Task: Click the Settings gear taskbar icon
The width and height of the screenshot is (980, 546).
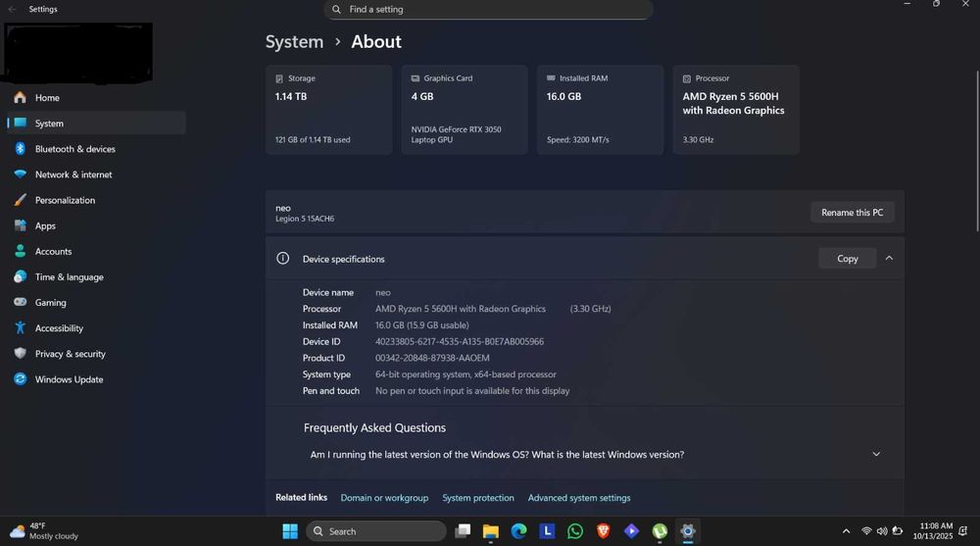Action: (x=688, y=531)
